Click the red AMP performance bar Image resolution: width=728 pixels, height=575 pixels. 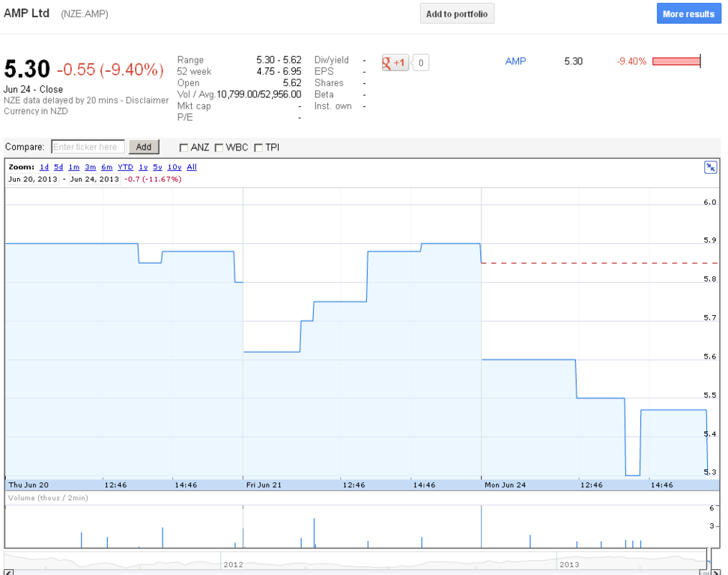click(x=676, y=61)
